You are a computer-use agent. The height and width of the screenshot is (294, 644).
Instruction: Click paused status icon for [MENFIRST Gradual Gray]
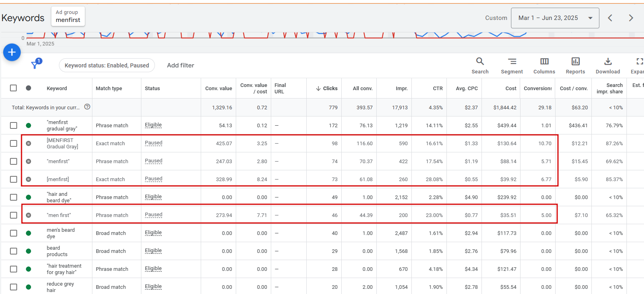[x=28, y=143]
